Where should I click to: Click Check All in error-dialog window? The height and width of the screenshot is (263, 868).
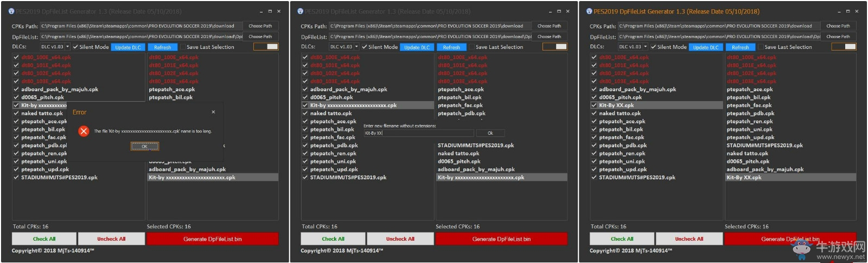pyautogui.click(x=44, y=239)
